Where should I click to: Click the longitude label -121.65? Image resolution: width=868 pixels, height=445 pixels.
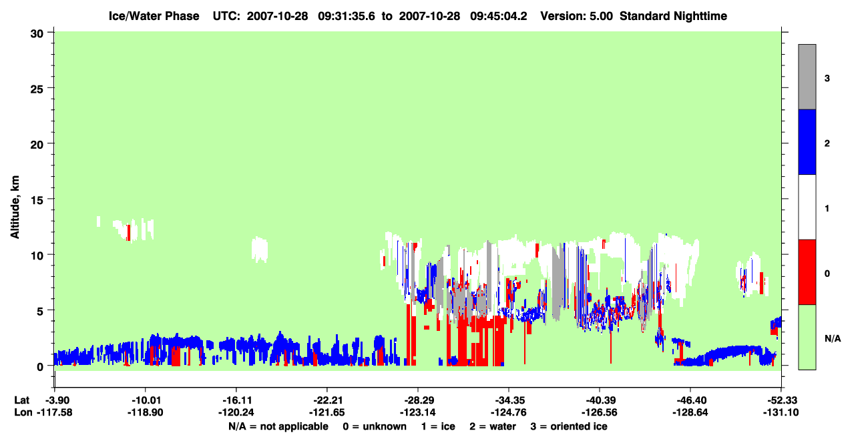(327, 412)
